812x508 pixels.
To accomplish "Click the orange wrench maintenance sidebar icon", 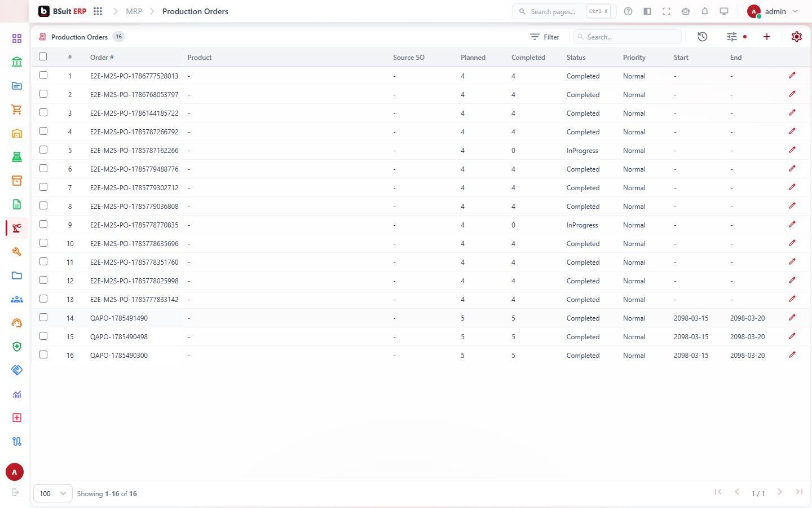I will coord(17,252).
